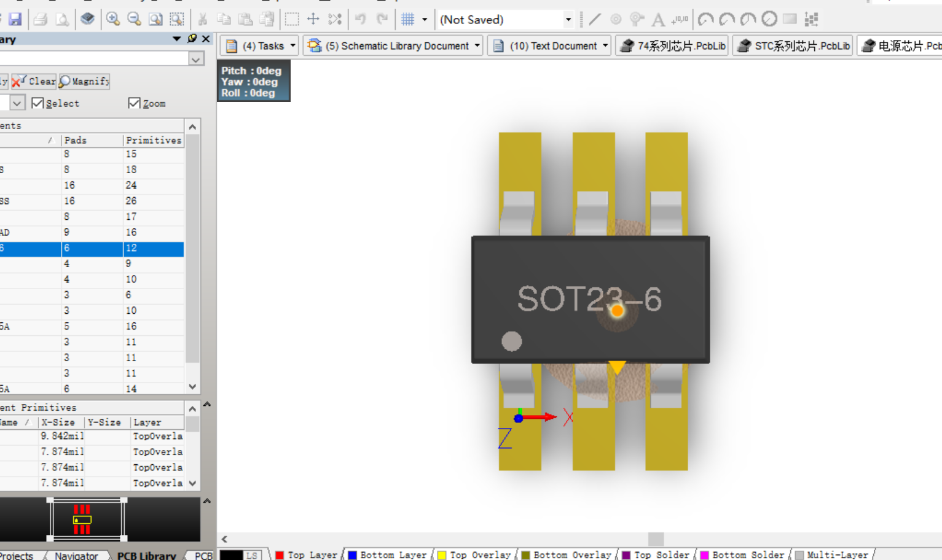Click the footprint preview thumbnail
Viewport: 942px width, 560px height.
point(87,519)
